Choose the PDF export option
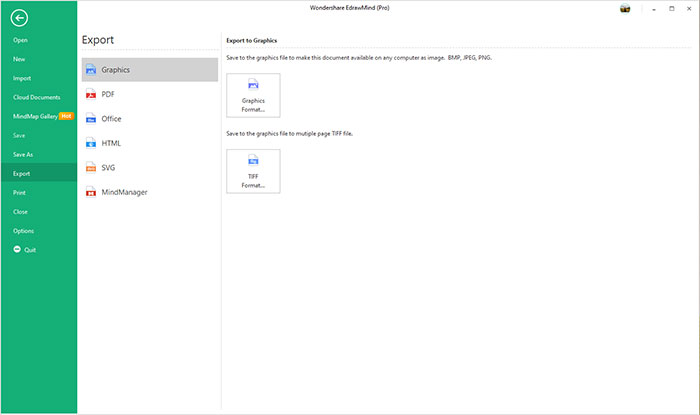This screenshot has height=415, width=700. pos(149,94)
